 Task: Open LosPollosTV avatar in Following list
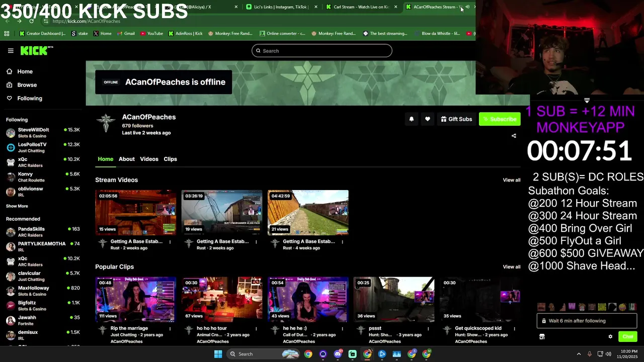click(11, 147)
